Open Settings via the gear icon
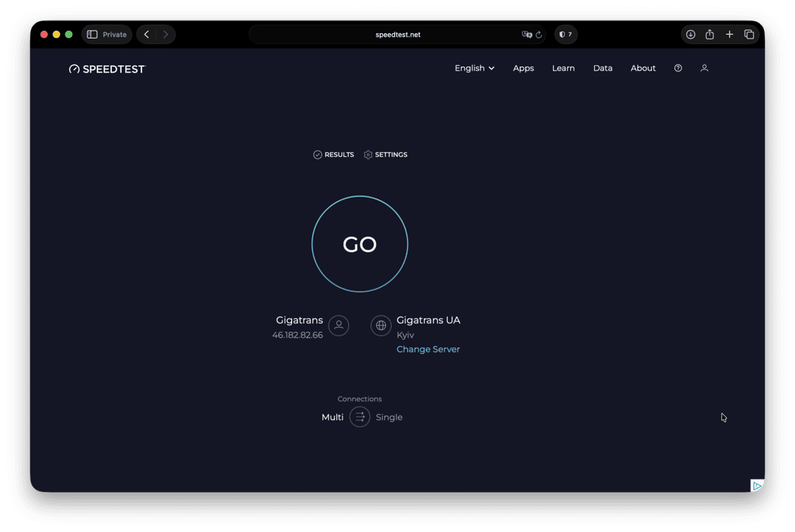This screenshot has height=532, width=795. [x=368, y=154]
